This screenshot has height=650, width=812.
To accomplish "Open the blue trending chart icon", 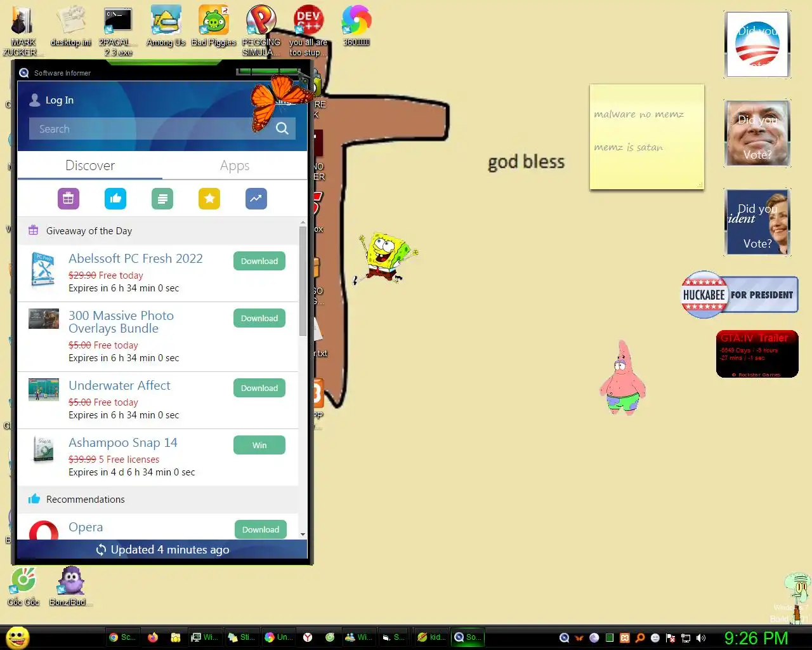I will pos(256,199).
